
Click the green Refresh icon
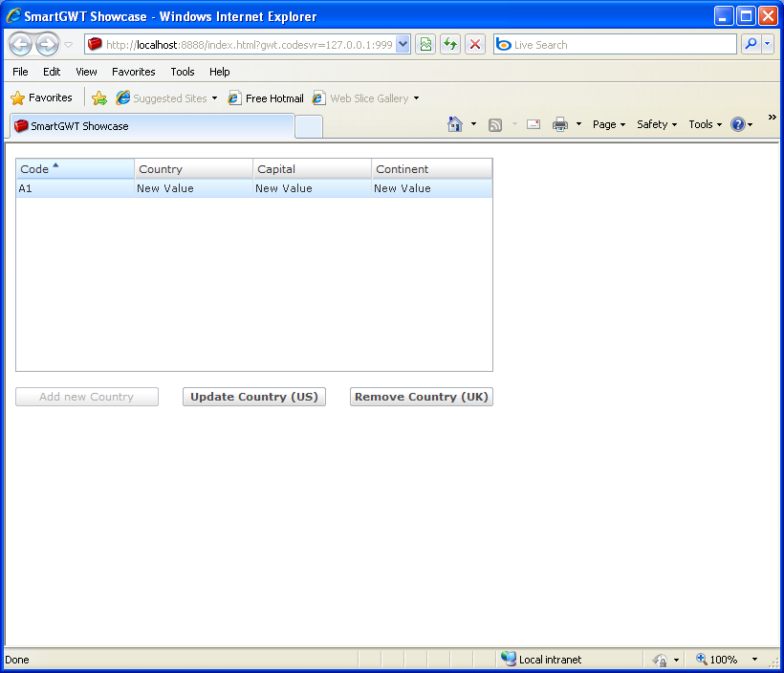pyautogui.click(x=450, y=45)
